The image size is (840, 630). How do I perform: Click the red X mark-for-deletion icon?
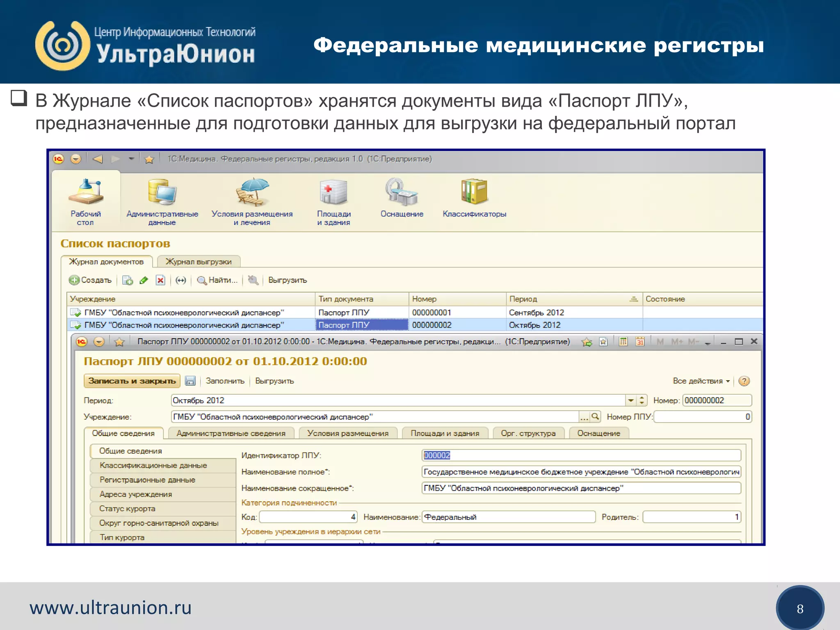(160, 280)
